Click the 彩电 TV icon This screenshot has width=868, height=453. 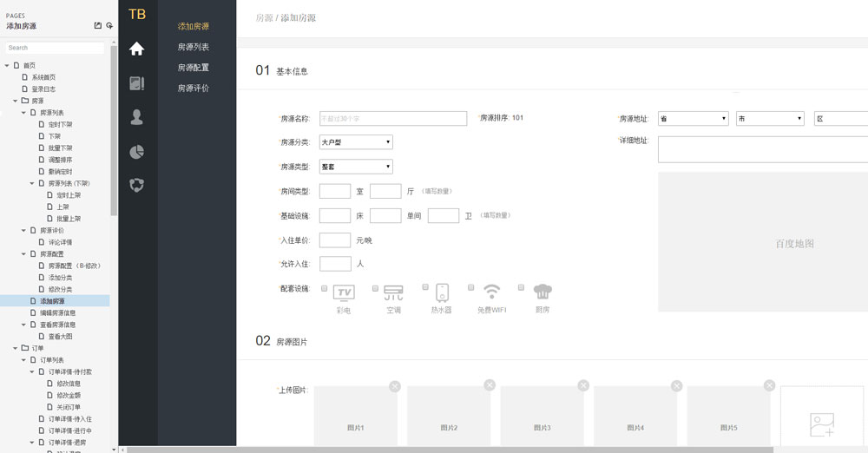click(344, 292)
